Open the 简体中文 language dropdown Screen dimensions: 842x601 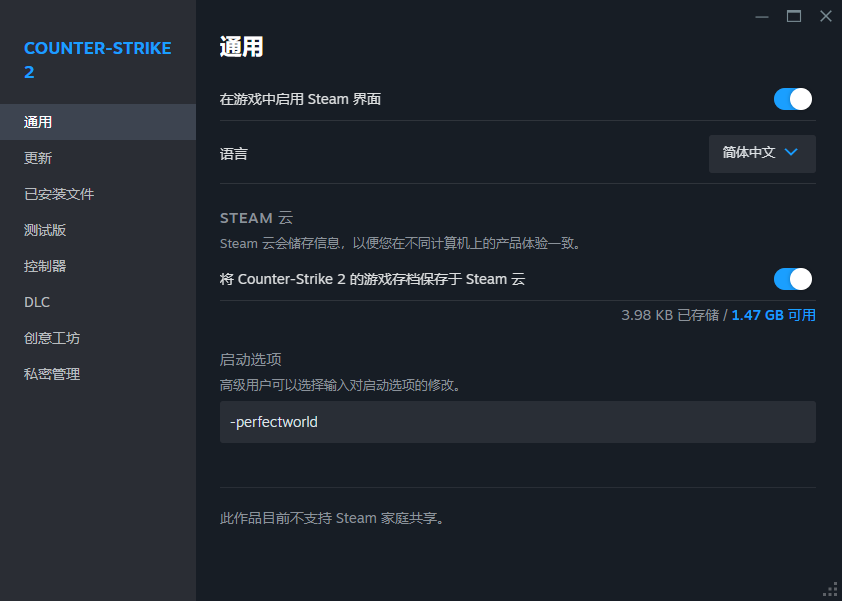click(x=762, y=154)
